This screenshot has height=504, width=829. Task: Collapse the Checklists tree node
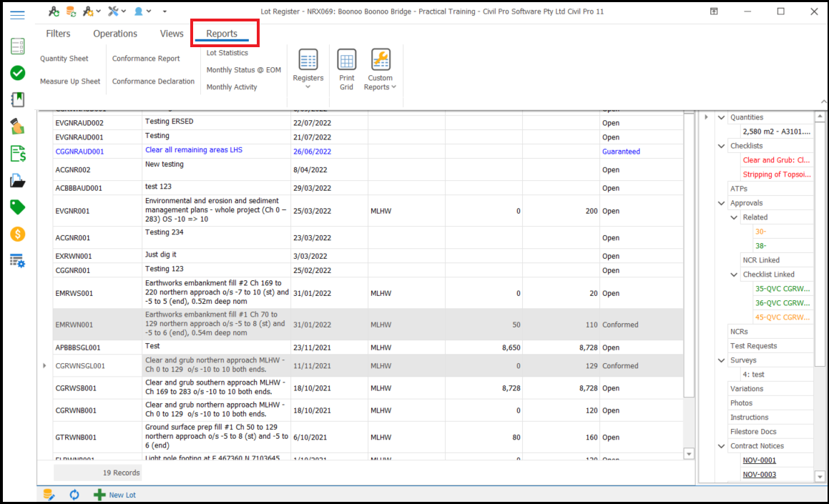tap(721, 146)
